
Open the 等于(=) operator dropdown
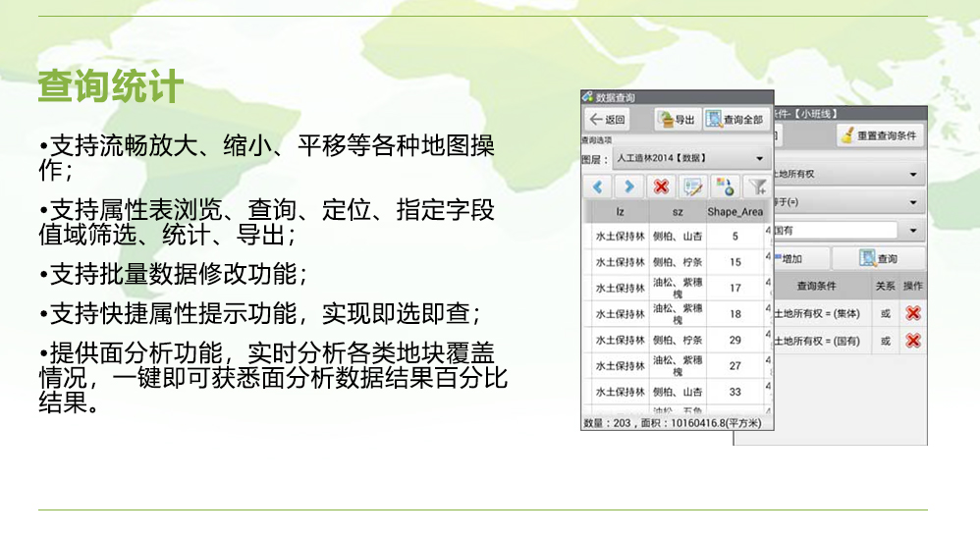click(913, 202)
